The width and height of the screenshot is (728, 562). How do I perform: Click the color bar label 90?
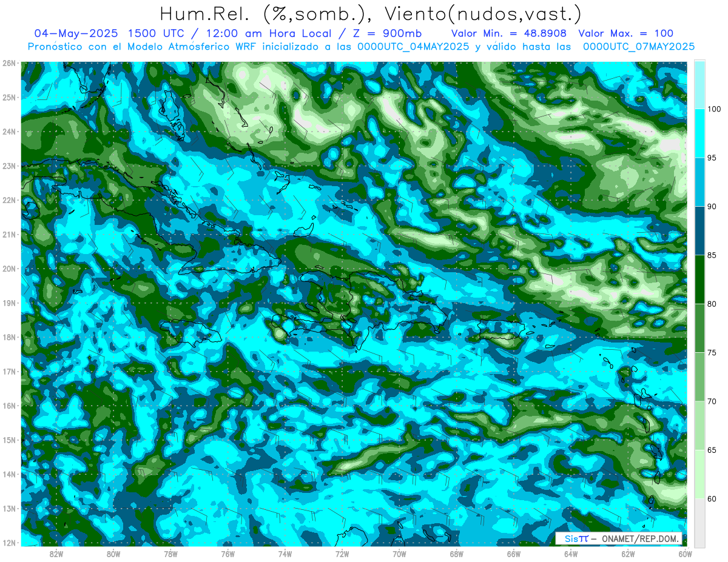click(712, 207)
